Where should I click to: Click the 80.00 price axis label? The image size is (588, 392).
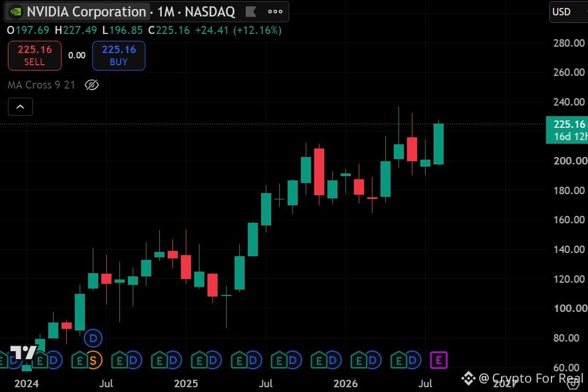[566, 338]
